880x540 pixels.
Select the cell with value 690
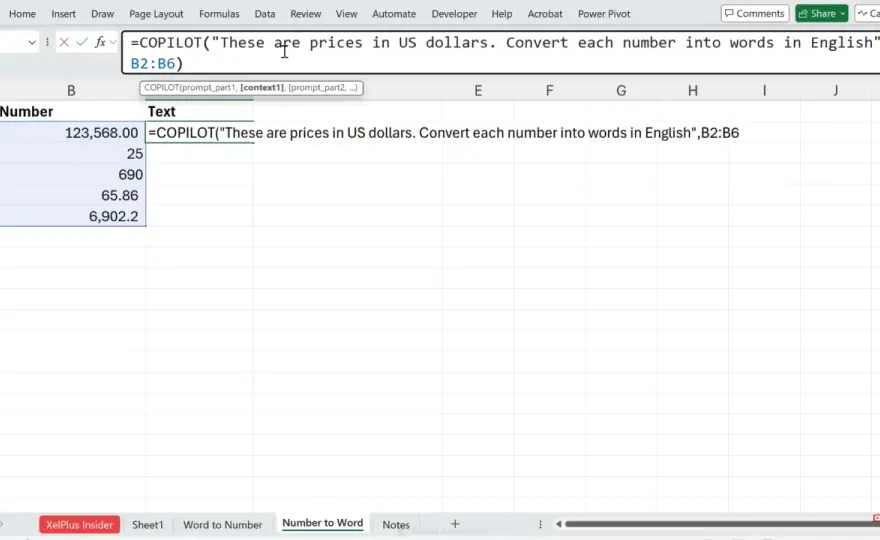click(72, 175)
